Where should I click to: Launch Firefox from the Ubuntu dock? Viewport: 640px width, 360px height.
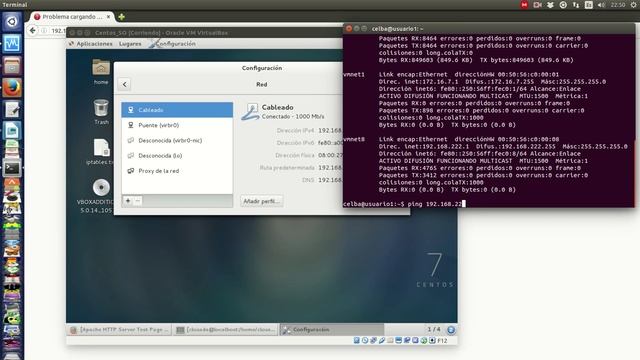tap(11, 87)
